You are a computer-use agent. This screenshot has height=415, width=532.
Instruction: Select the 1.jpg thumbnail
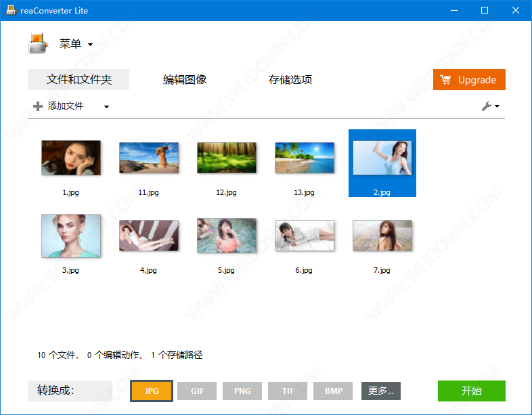coord(71,158)
